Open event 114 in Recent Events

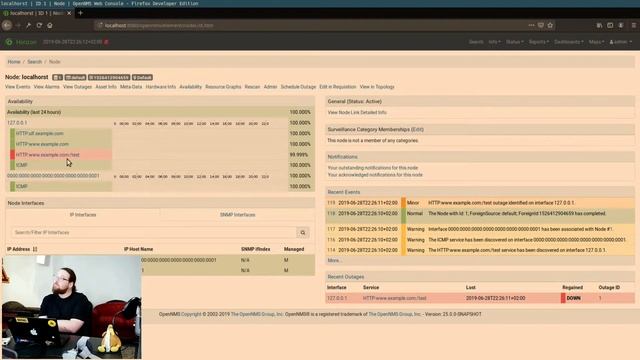tap(331, 250)
